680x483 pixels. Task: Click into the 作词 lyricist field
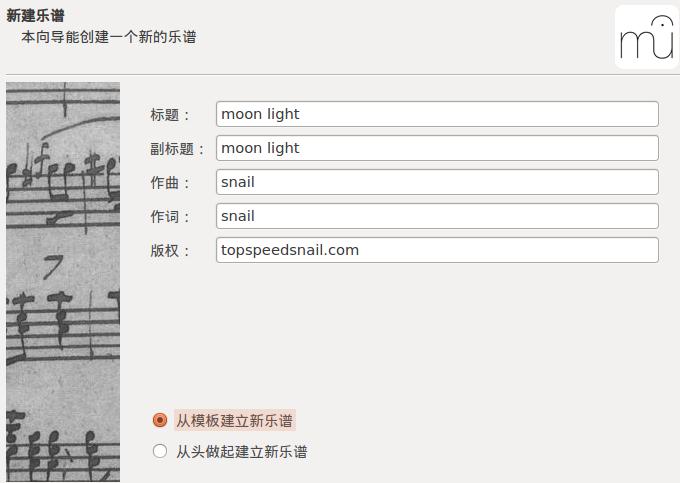pyautogui.click(x=437, y=216)
